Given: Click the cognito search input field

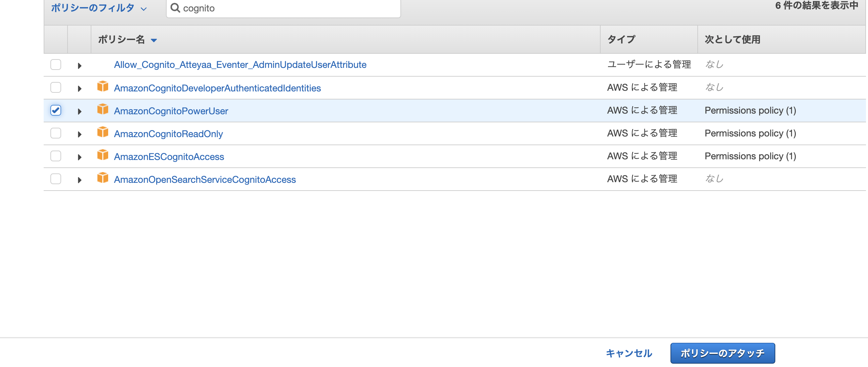Looking at the screenshot, I should (x=287, y=8).
